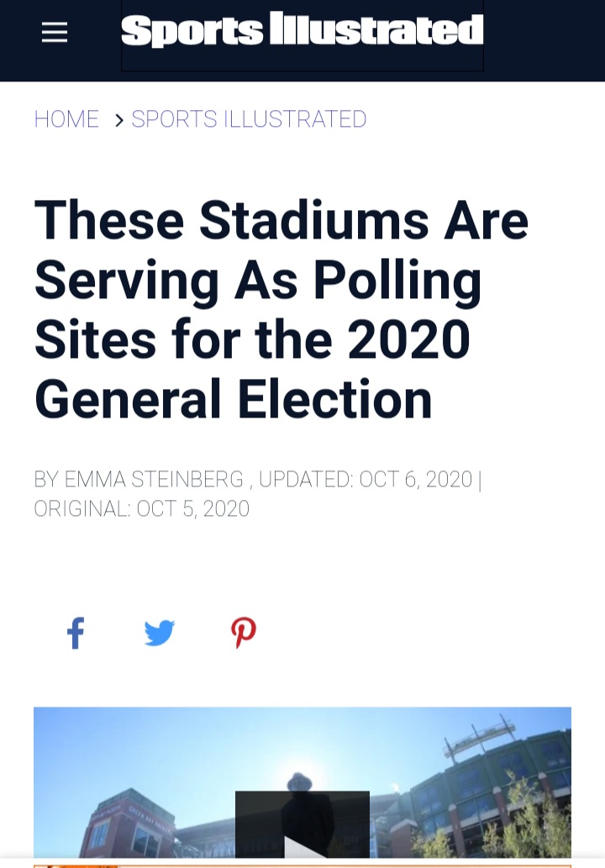Open the stadium video thumbnail image
Viewport: 605px width, 868px height.
tap(302, 783)
